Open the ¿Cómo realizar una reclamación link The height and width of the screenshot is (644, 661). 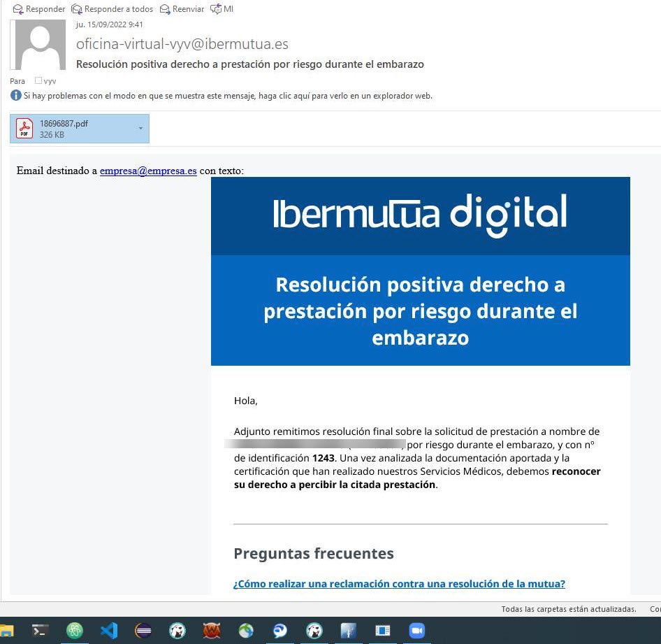click(399, 584)
